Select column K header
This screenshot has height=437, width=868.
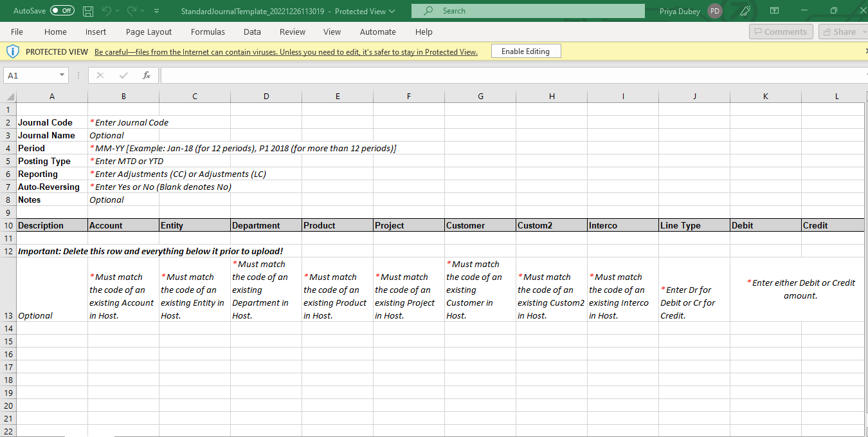click(766, 97)
